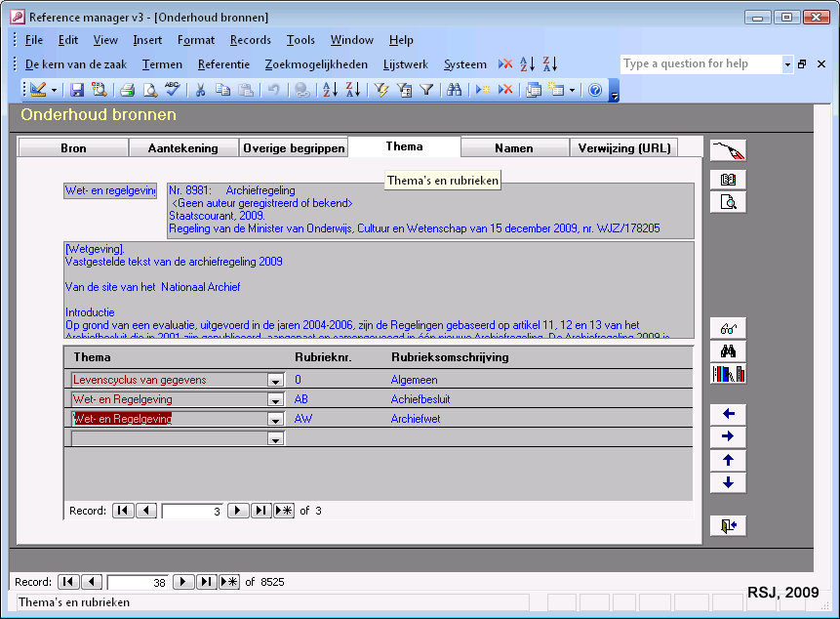Click the Help question mark toolbar icon
Screen dimensions: 840x619
(595, 90)
